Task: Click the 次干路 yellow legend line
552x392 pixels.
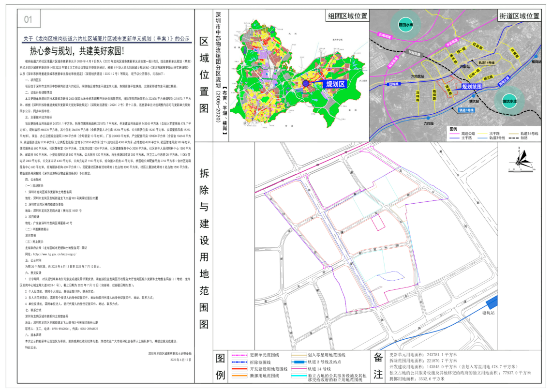Action: coord(482,134)
